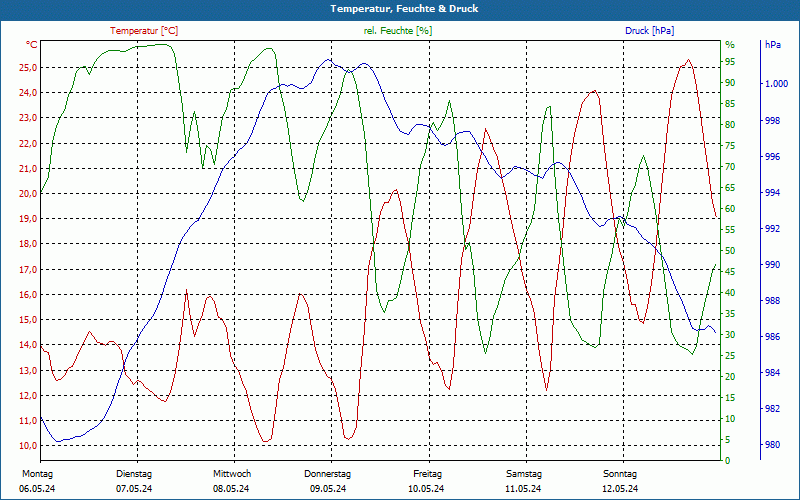Click temperature axis value 18,0
This screenshot has width=800, height=500.
[x=29, y=244]
